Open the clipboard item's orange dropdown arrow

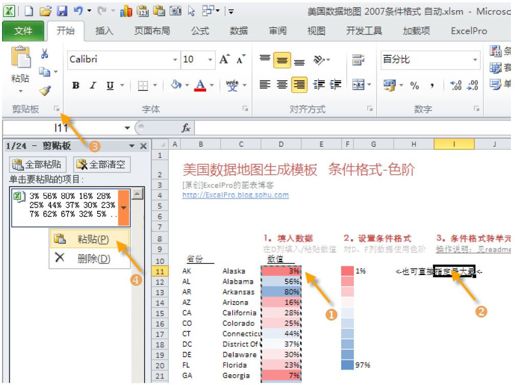click(124, 208)
